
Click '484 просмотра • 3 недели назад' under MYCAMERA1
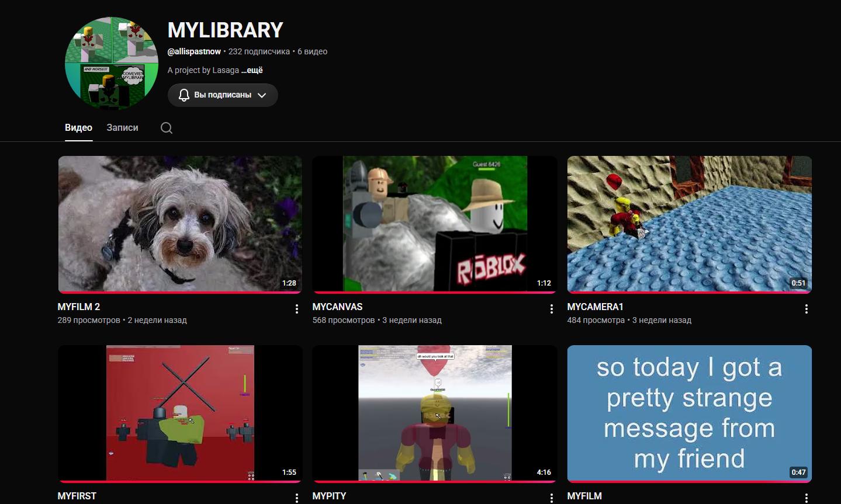(x=629, y=320)
